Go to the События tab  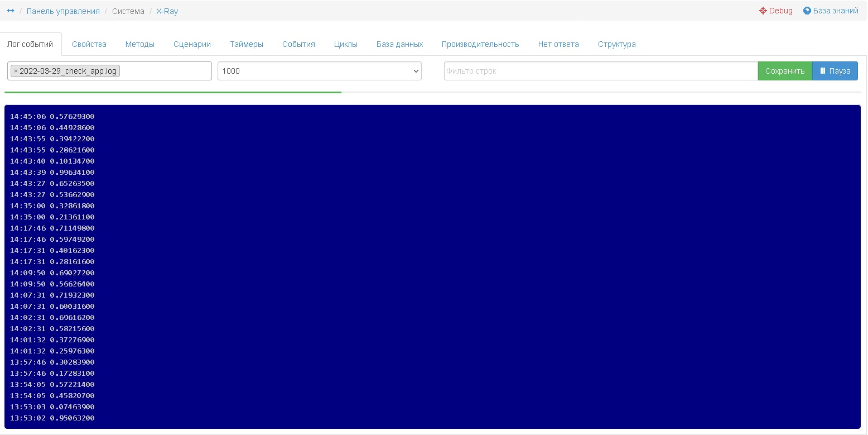click(298, 44)
